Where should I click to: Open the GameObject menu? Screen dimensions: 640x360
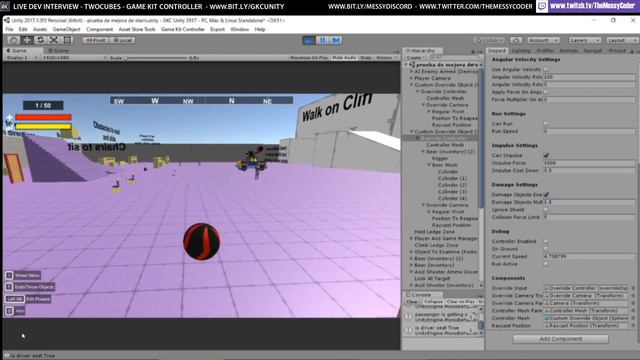(x=67, y=29)
